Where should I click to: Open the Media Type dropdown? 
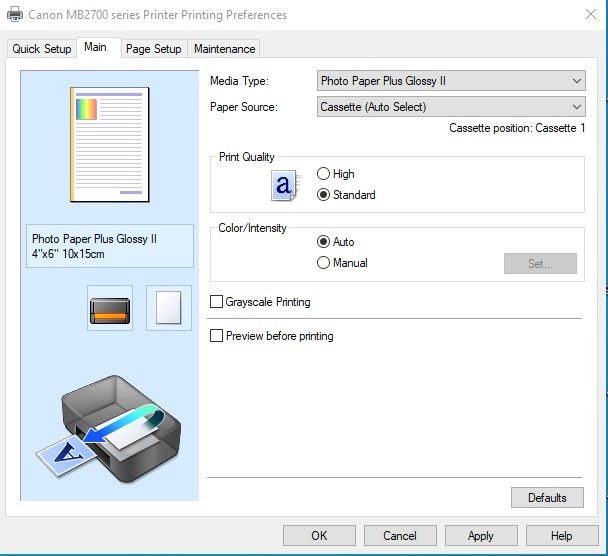pos(451,81)
